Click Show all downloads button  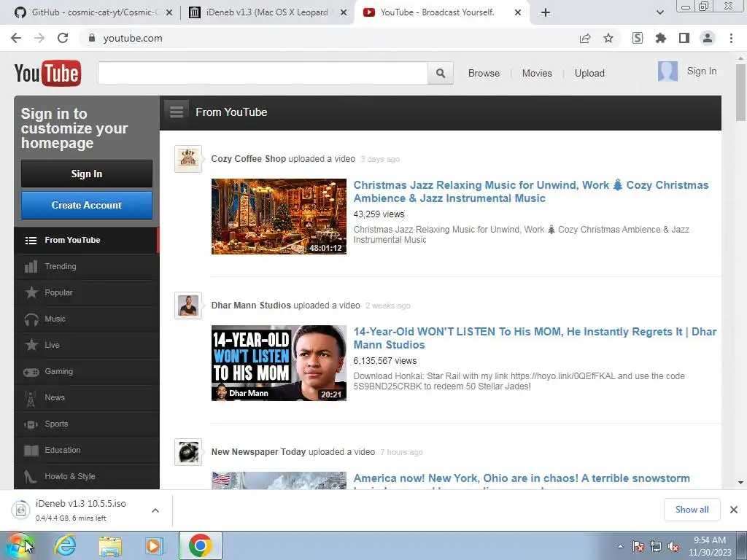tap(692, 510)
